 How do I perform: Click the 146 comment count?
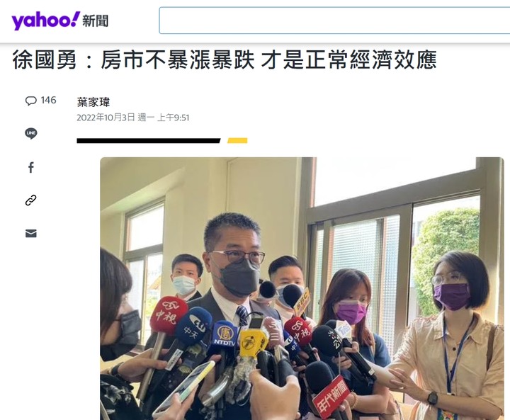pos(48,100)
